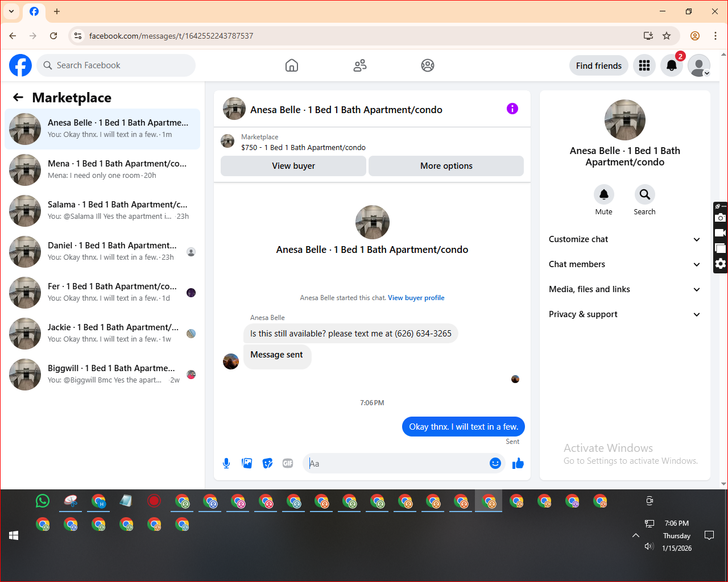This screenshot has width=728, height=582.
Task: Click the large listing photo in details panel
Action: click(625, 120)
